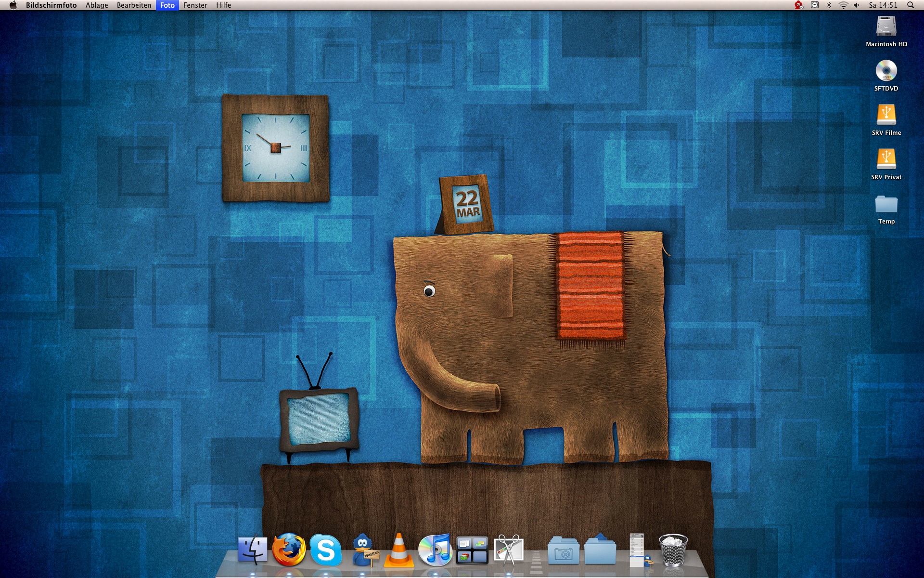Viewport: 924px width, 578px height.
Task: Open the Ablage menu
Action: (x=97, y=5)
